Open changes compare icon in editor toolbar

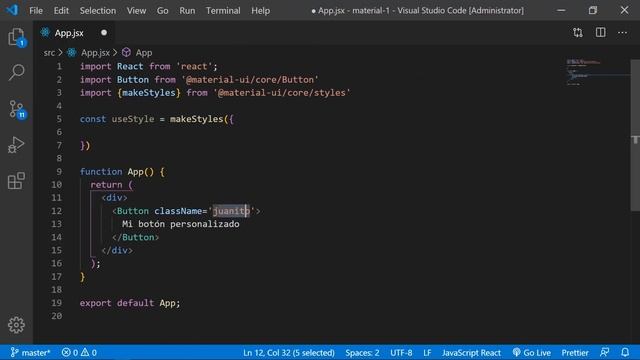tap(578, 33)
